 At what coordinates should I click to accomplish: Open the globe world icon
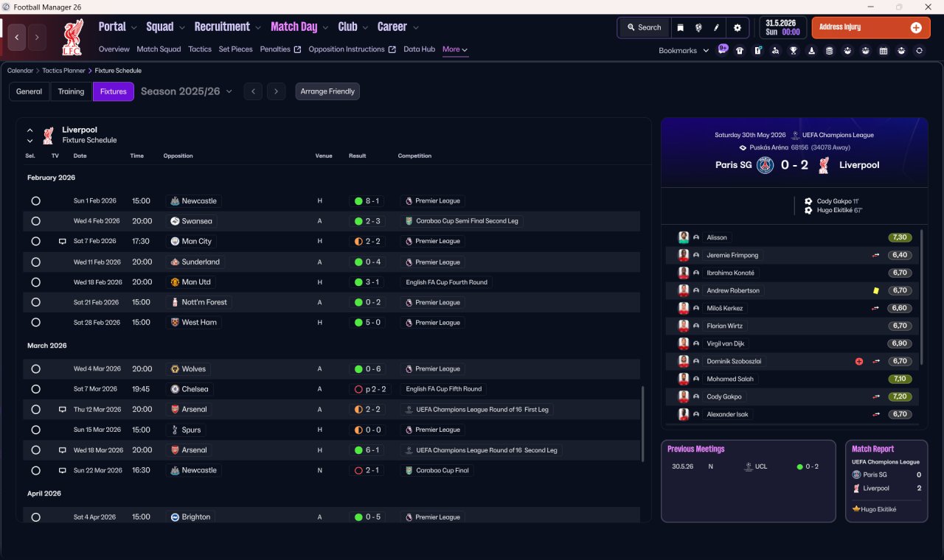point(698,27)
